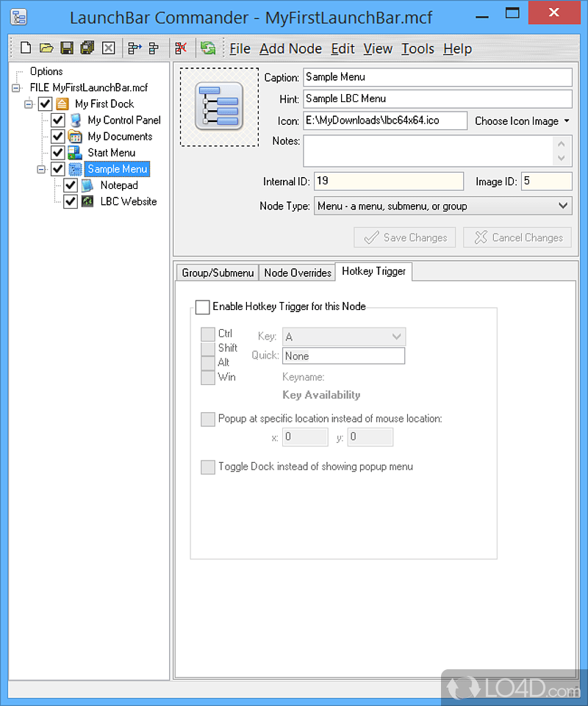This screenshot has height=706, width=588.
Task: Check the Ctrl modifier checkbox
Action: point(208,334)
